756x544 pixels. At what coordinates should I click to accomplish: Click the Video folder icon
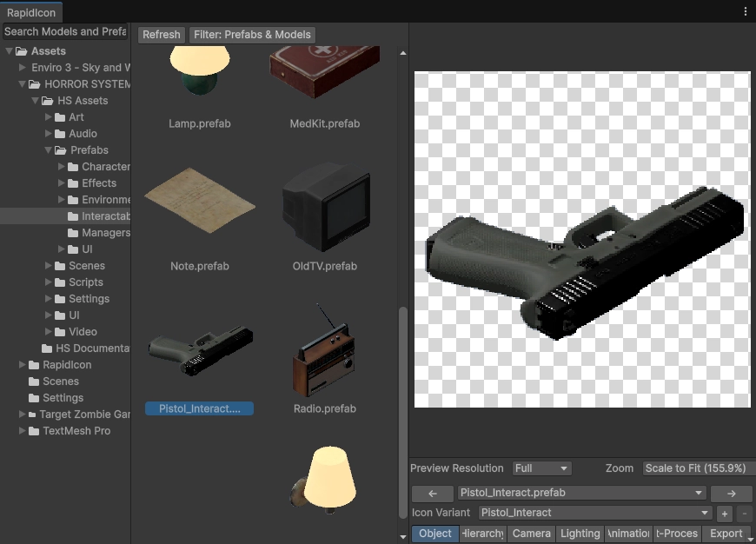pyautogui.click(x=60, y=332)
